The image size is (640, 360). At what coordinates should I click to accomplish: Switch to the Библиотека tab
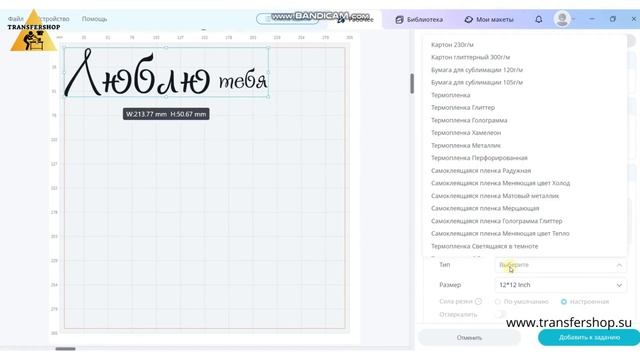pos(419,20)
